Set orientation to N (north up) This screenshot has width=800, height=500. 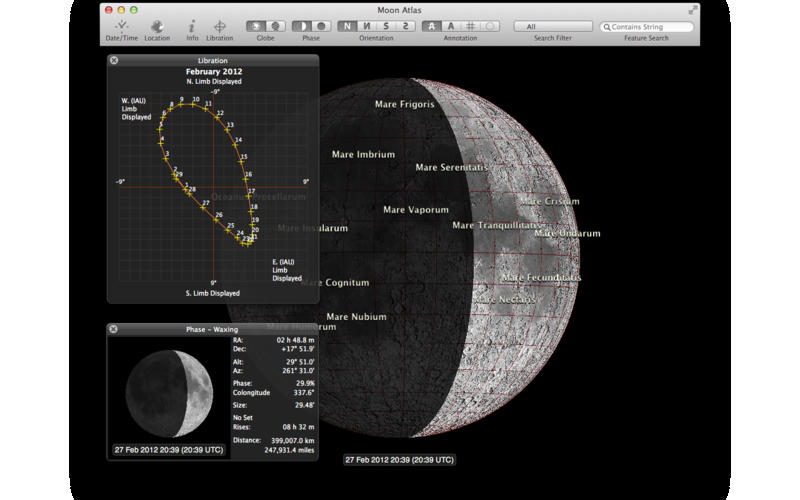pyautogui.click(x=345, y=25)
